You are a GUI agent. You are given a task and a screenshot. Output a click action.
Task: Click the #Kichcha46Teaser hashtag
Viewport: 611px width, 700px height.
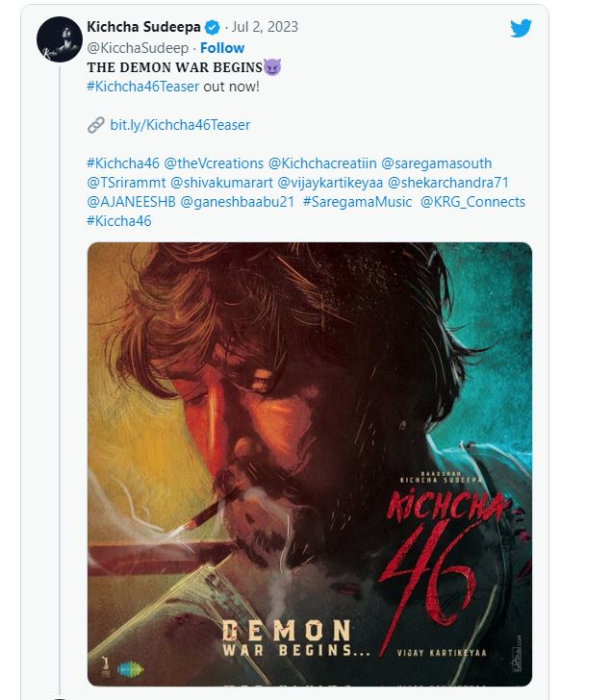coord(142,87)
